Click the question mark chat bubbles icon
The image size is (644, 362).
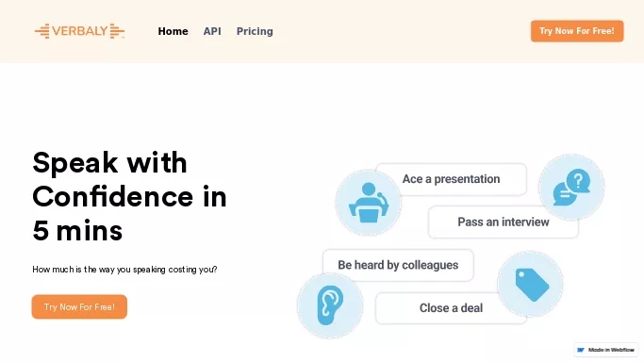[x=571, y=188]
